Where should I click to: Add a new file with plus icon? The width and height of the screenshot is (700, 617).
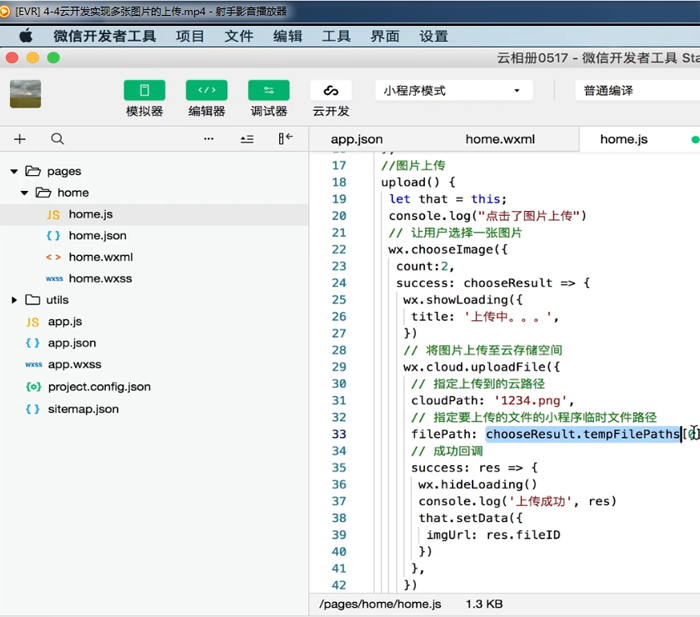[20, 139]
